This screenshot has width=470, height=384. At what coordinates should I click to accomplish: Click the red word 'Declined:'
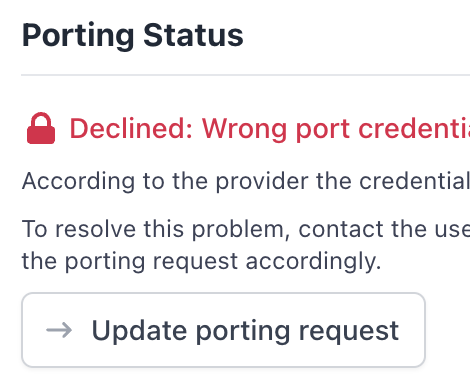pos(131,128)
